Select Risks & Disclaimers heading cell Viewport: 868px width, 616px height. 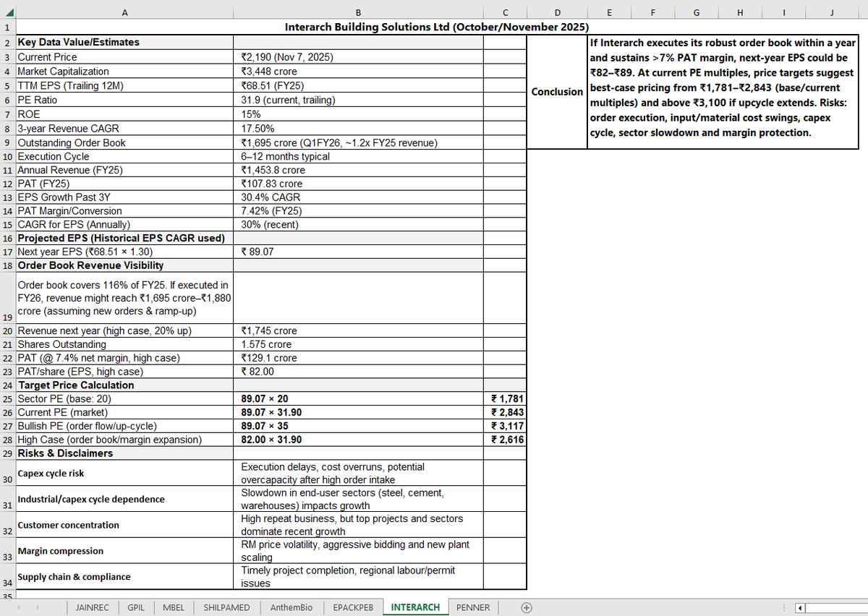(124, 453)
